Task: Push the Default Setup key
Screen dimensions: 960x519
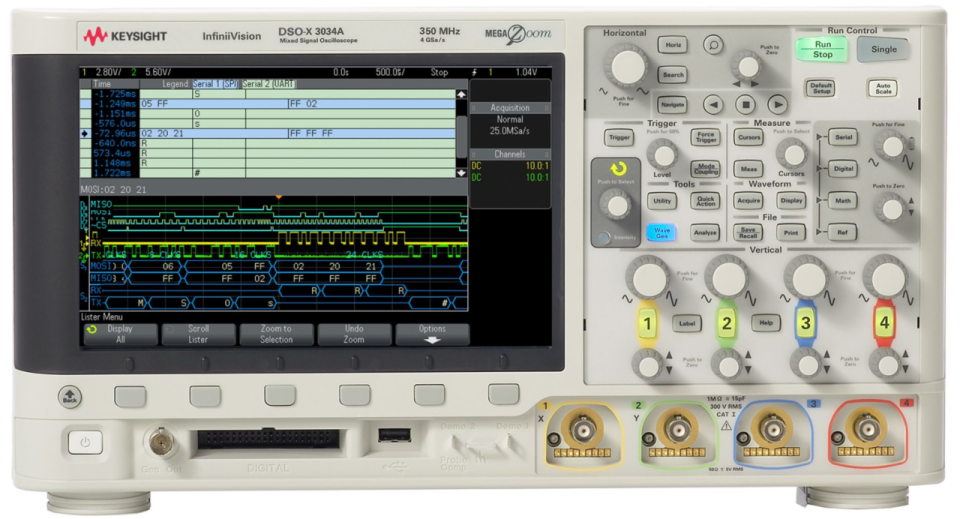Action: (x=821, y=88)
